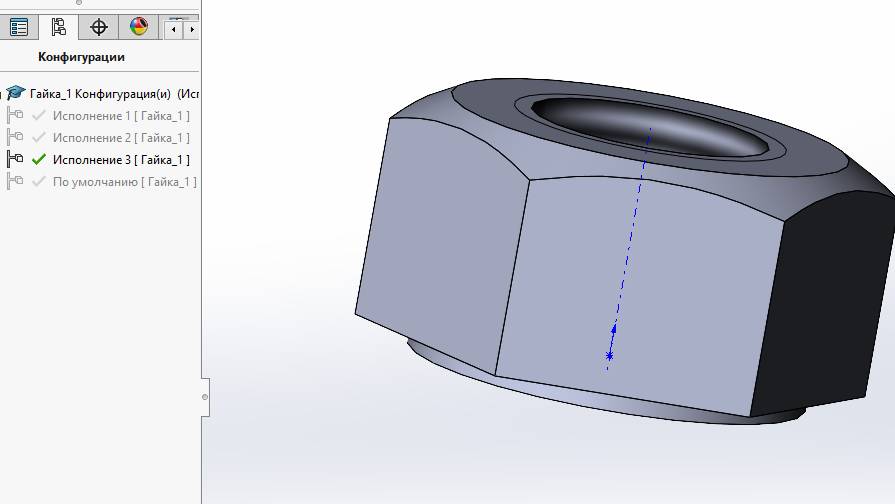Select configuration Исполнение 3 [ Гайка_1 ]
This screenshot has width=895, height=504.
(x=121, y=160)
